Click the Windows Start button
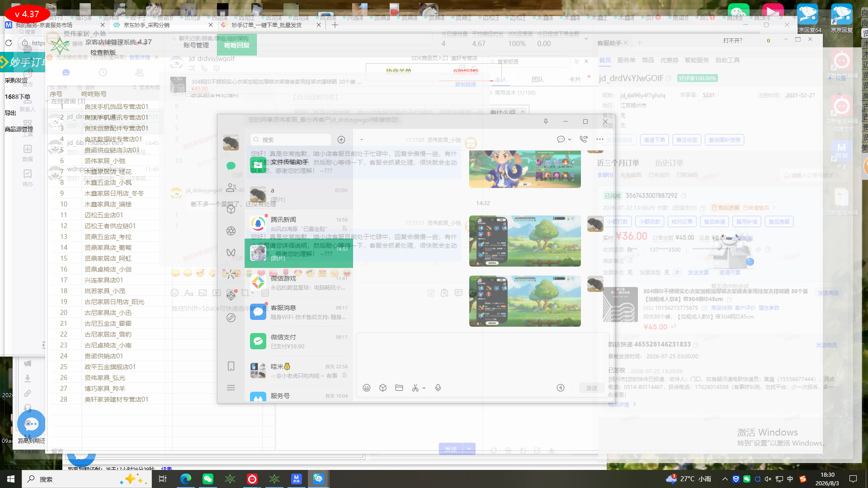Viewport: 868px width, 488px height. (x=11, y=479)
